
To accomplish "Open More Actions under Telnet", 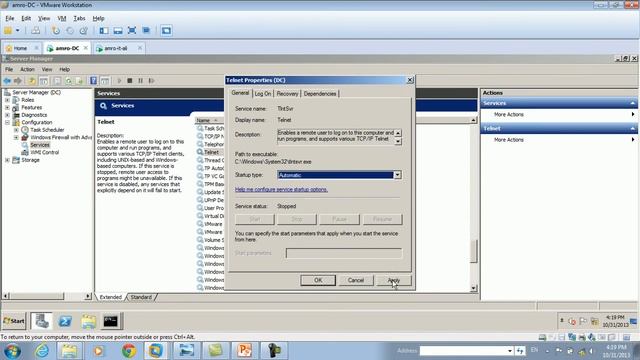I will pos(559,140).
